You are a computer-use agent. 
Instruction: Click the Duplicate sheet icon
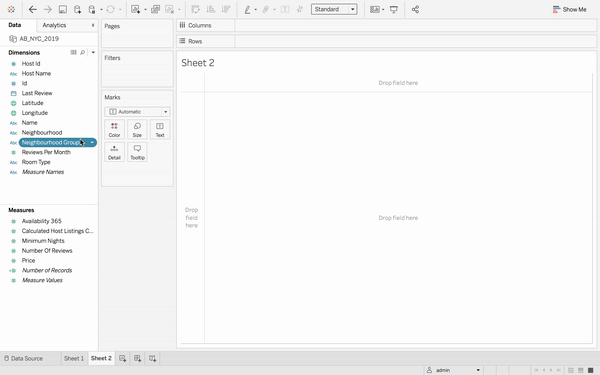(x=155, y=9)
